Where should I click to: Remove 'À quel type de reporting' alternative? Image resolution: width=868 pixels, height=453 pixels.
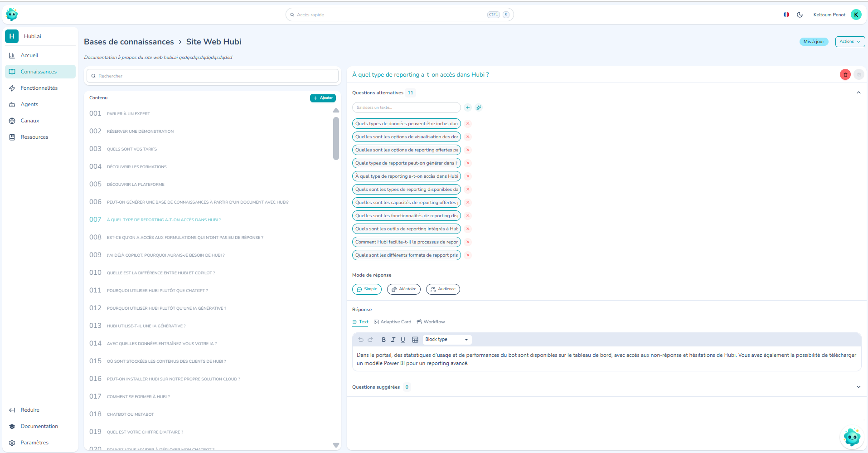[468, 176]
